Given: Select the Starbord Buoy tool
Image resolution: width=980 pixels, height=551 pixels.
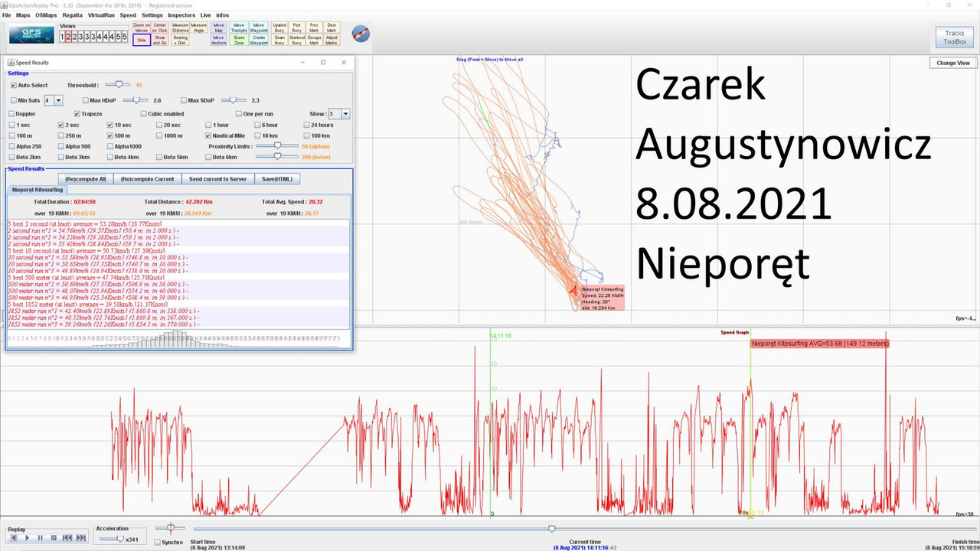Looking at the screenshot, I should [x=297, y=40].
